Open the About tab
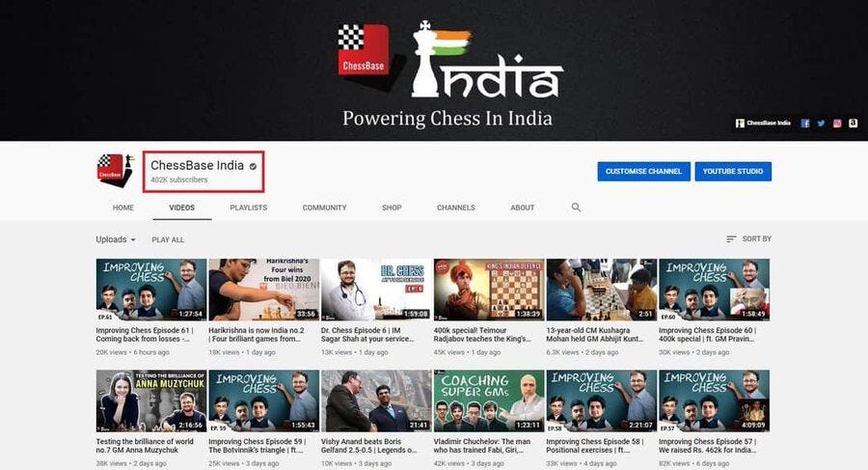 pos(523,207)
